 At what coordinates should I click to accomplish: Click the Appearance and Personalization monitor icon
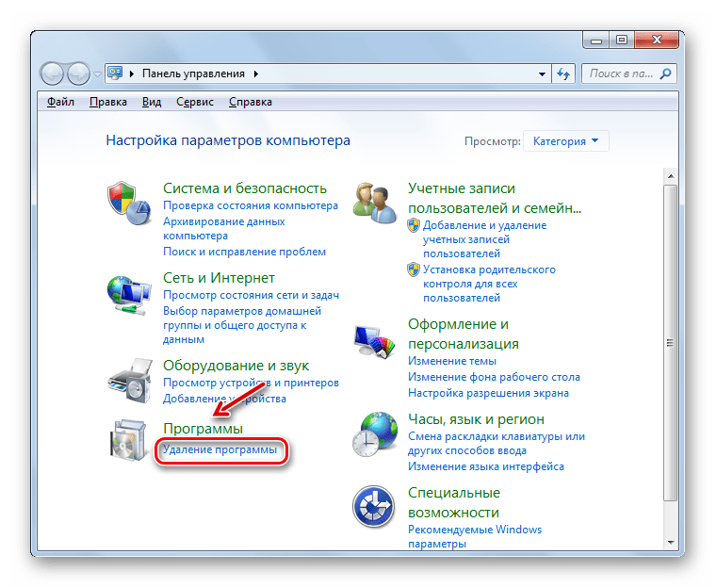tap(374, 341)
